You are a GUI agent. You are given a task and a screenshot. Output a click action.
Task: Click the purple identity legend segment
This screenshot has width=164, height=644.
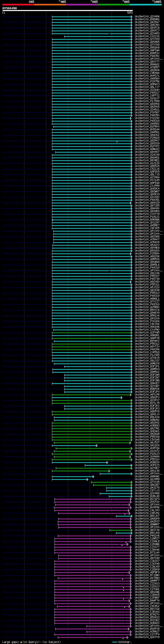point(82,5)
